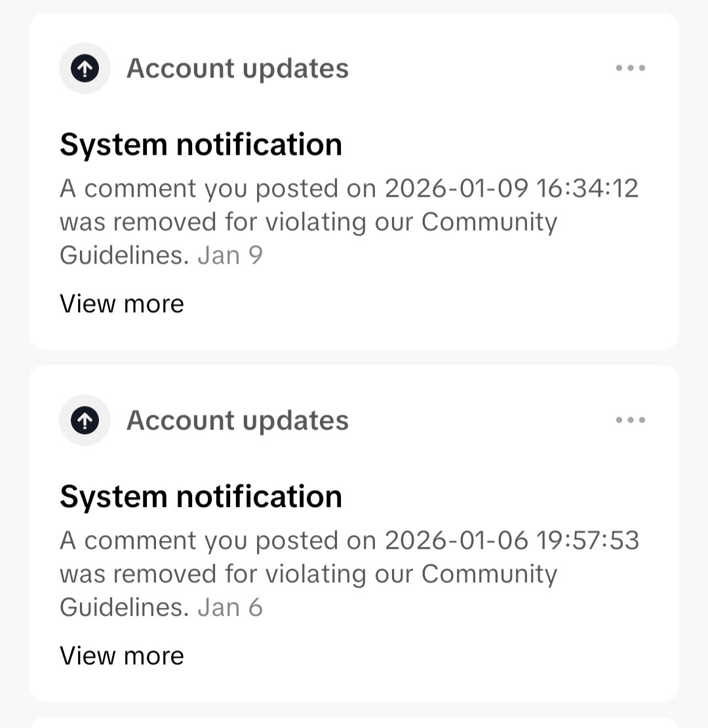Open the three-dot menu on the Jan 9 notification

pos(631,68)
